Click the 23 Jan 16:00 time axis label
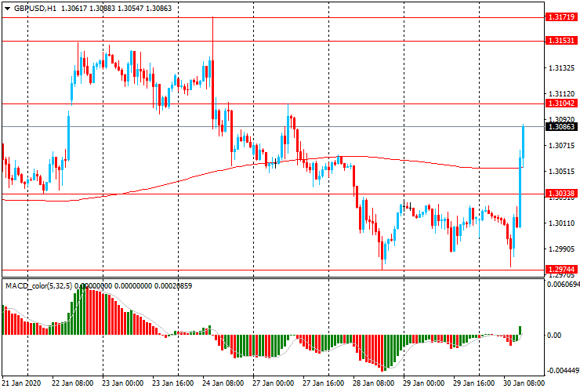 [172, 383]
